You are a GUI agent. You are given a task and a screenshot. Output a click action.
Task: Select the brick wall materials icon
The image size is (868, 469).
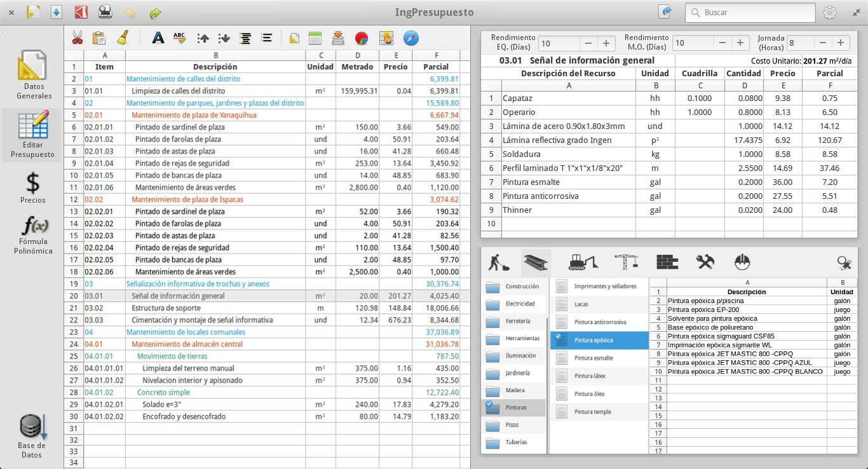tap(667, 262)
